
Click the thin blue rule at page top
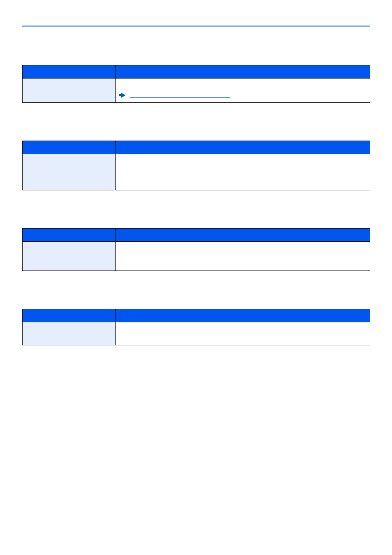tap(196, 26)
